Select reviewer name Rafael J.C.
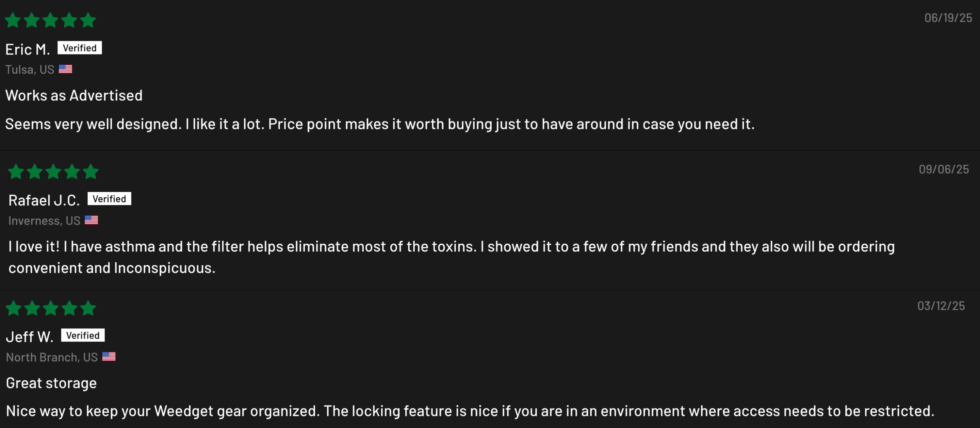The image size is (980, 428). pos(44,200)
